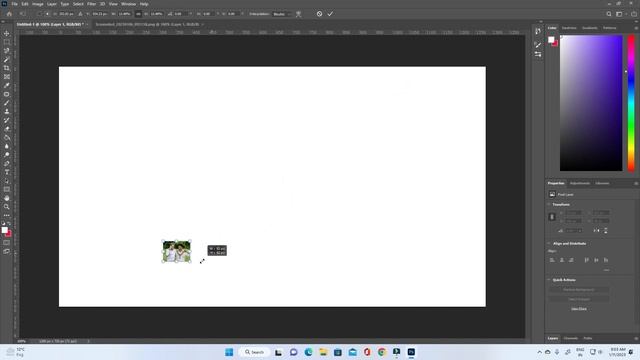Screen dimensions: 640x360
Task: Collapse the Transform section
Action: [549, 204]
